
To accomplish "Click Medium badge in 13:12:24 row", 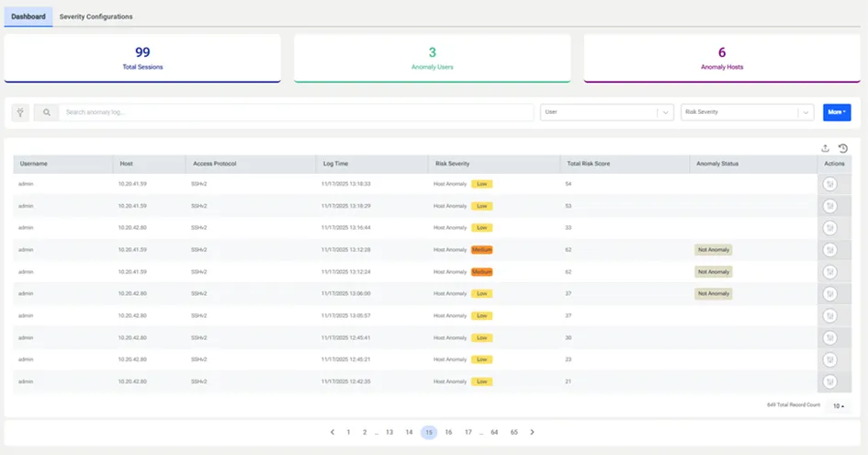I will (x=481, y=272).
